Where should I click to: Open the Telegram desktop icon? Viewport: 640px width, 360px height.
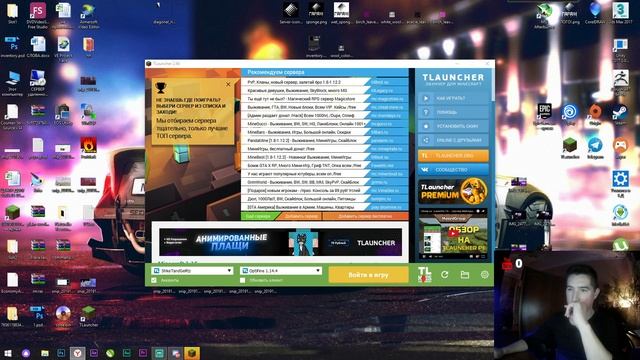pyautogui.click(x=595, y=148)
